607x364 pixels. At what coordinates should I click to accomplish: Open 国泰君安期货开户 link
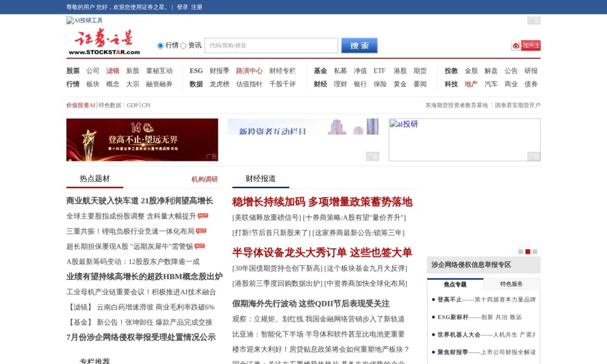(518, 105)
